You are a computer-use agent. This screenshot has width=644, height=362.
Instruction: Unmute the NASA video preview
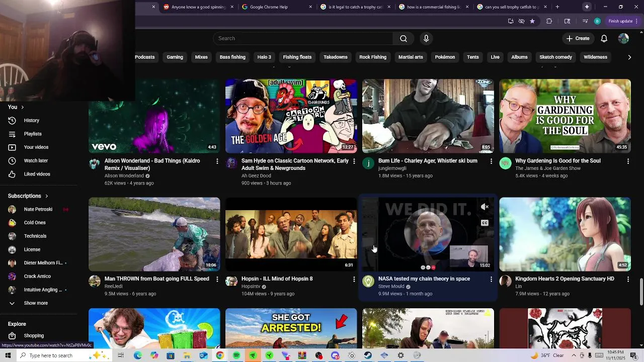(x=485, y=207)
